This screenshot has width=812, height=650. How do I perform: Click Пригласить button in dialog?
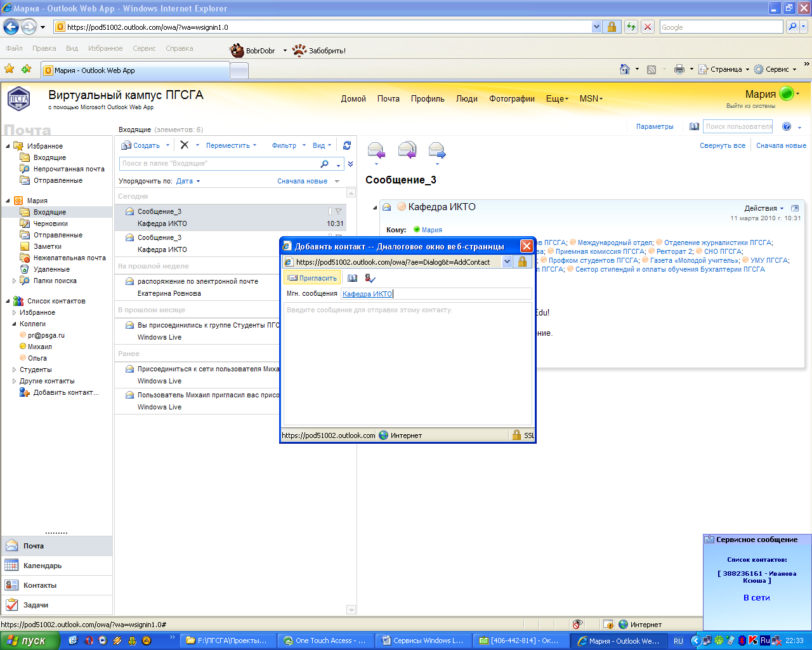pos(312,278)
